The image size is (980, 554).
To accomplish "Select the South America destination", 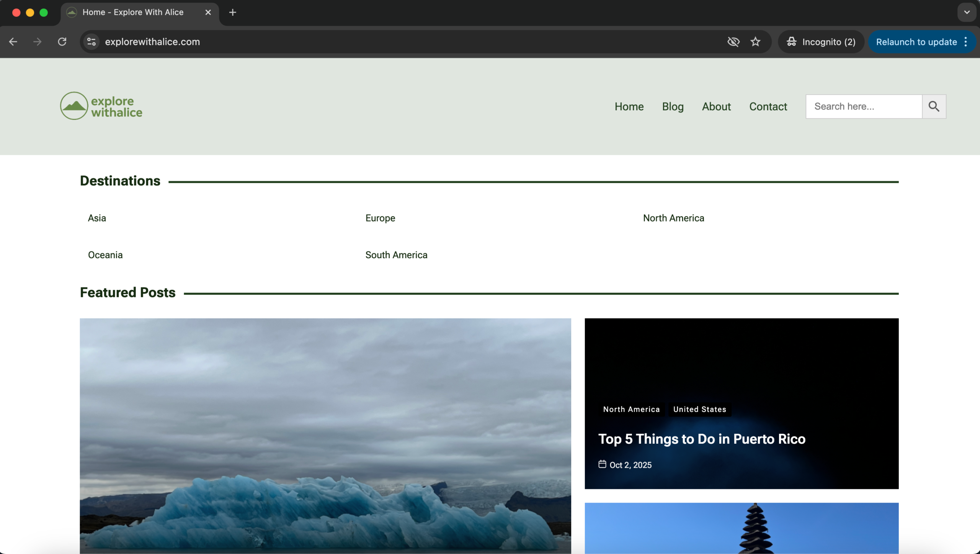I will pyautogui.click(x=396, y=255).
